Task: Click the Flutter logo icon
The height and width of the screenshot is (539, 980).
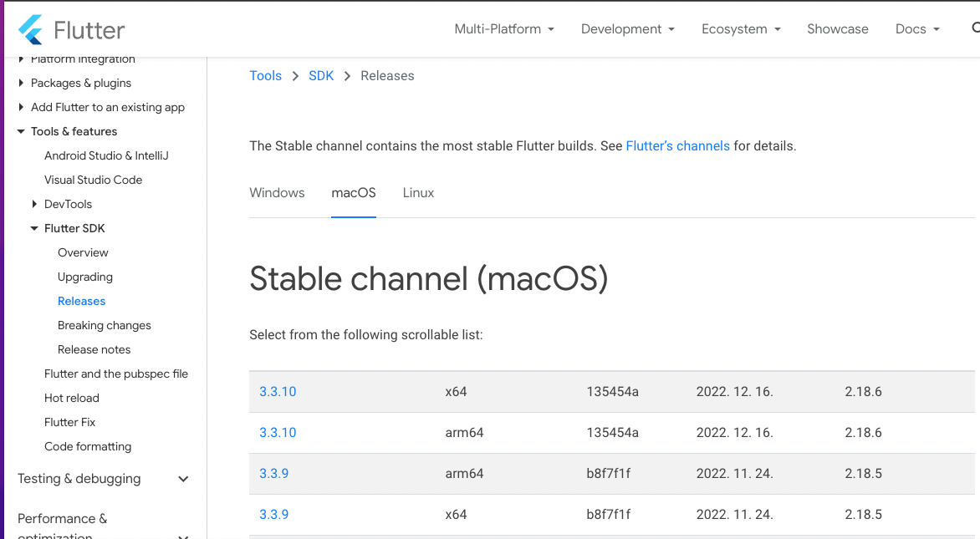Action: (31, 29)
